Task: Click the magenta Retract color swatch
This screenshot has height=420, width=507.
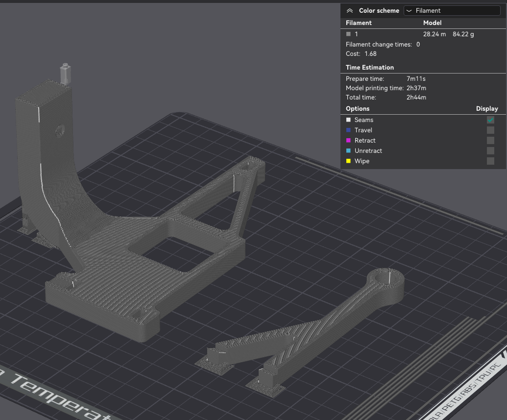Action: 348,140
